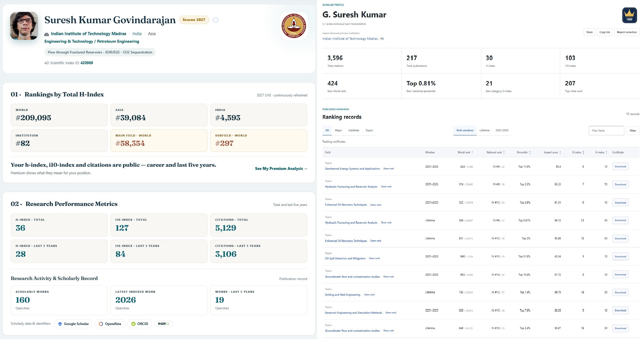
Task: Click the IIT Madras logo
Action: click(294, 26)
